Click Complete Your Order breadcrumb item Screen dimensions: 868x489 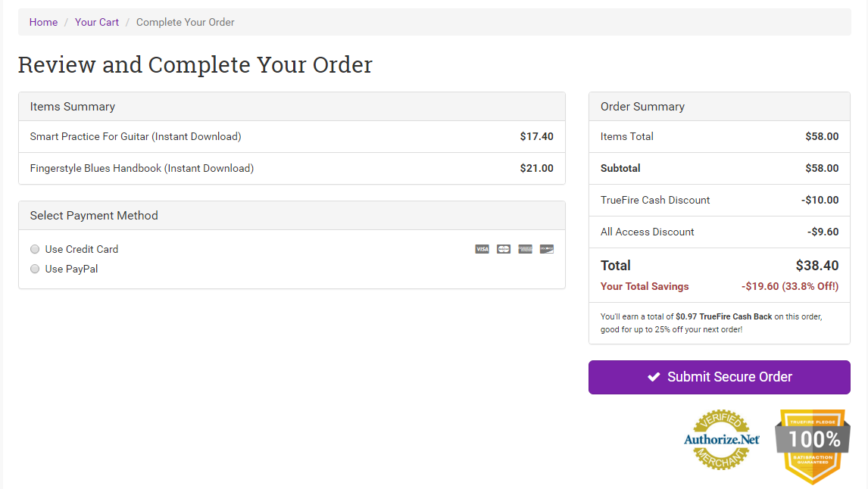coord(186,22)
